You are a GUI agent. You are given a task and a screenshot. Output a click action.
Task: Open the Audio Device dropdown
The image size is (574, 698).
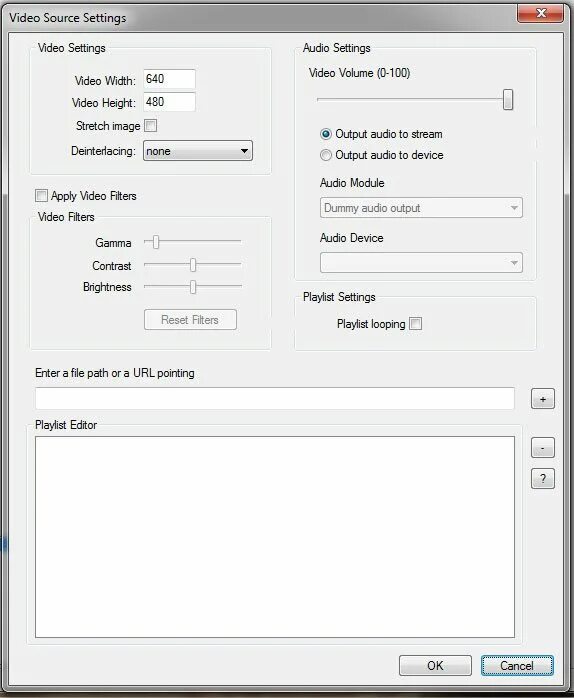[x=421, y=263]
